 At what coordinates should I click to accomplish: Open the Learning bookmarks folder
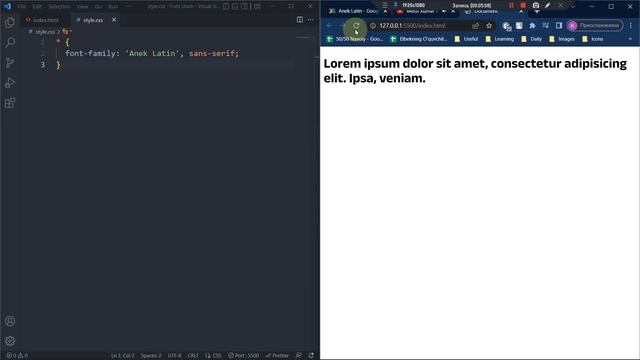tap(500, 39)
